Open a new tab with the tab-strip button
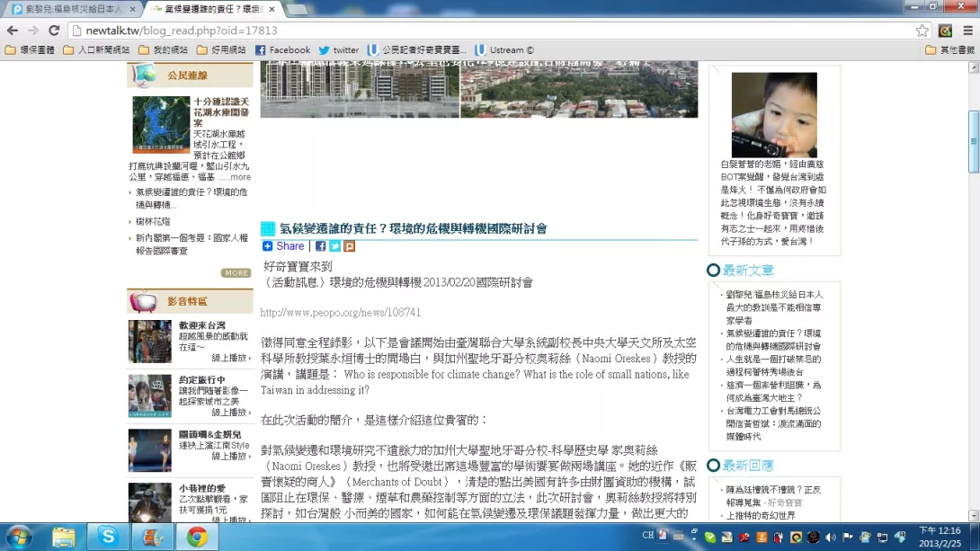Image resolution: width=980 pixels, height=551 pixels. [x=298, y=9]
